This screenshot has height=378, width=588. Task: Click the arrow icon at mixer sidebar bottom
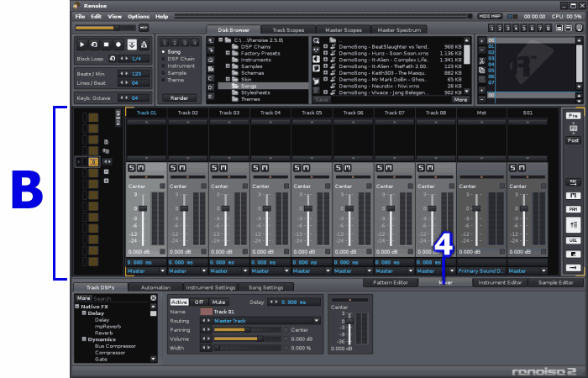point(573,268)
